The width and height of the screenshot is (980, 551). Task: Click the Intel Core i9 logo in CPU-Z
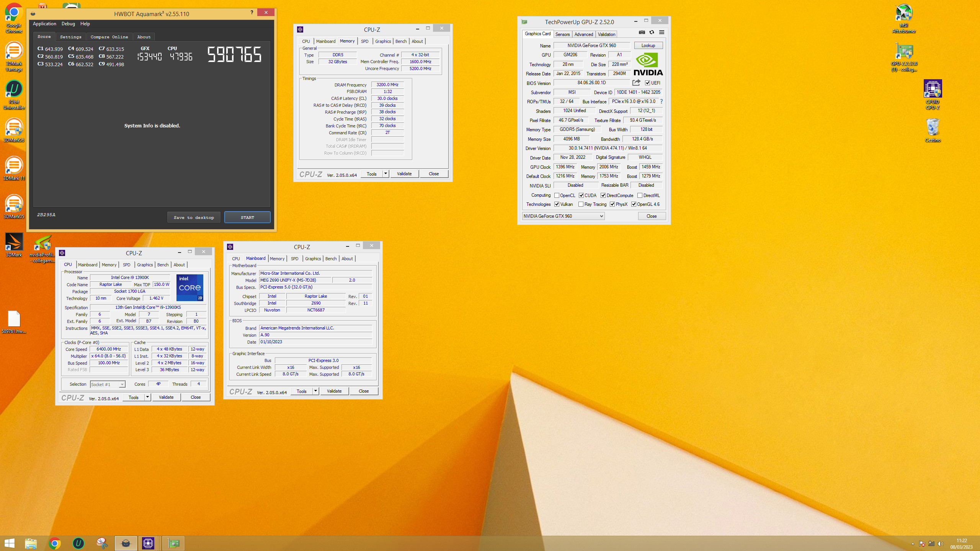[x=189, y=287]
